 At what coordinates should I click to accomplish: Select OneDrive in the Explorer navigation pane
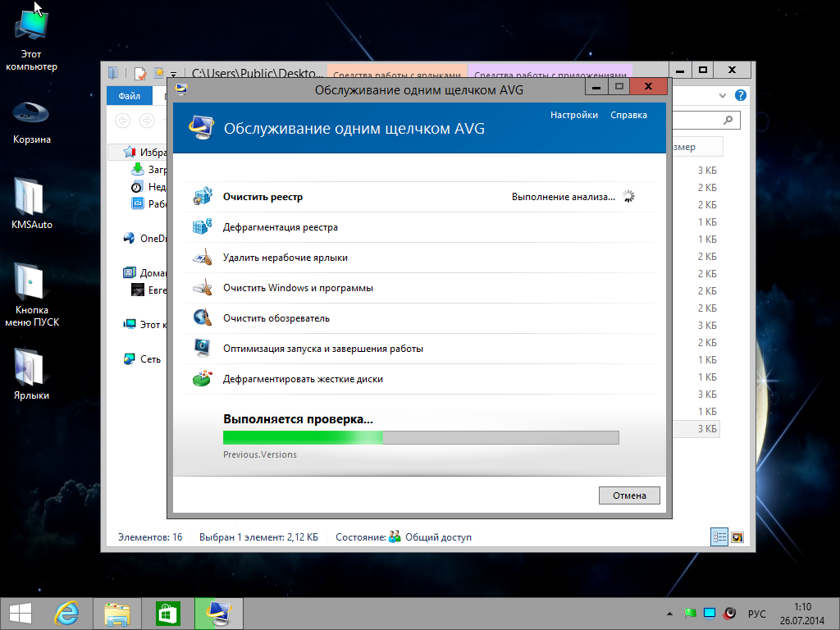(x=145, y=239)
